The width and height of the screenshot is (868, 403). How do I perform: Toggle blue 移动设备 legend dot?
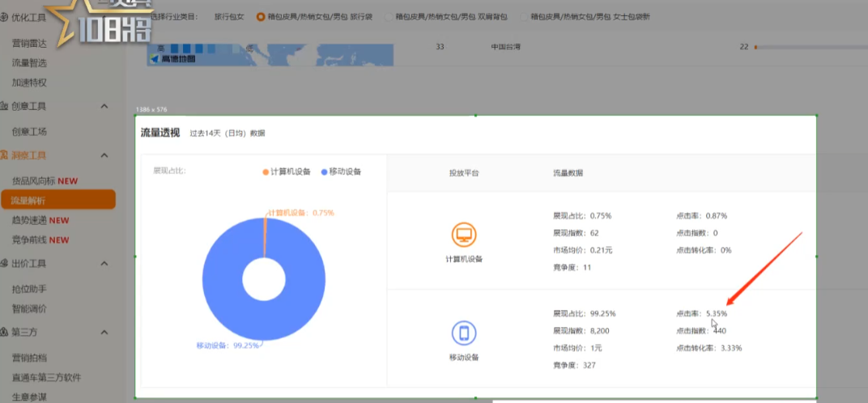(x=324, y=172)
